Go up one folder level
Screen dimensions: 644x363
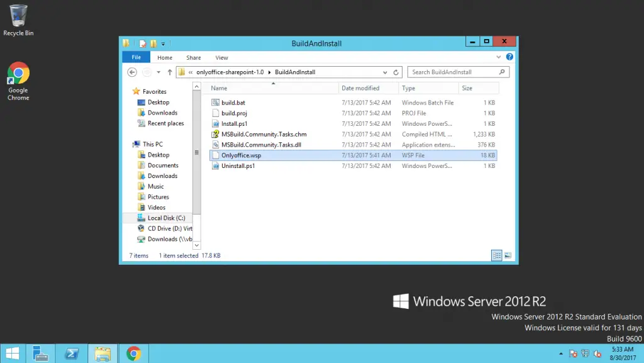[170, 72]
